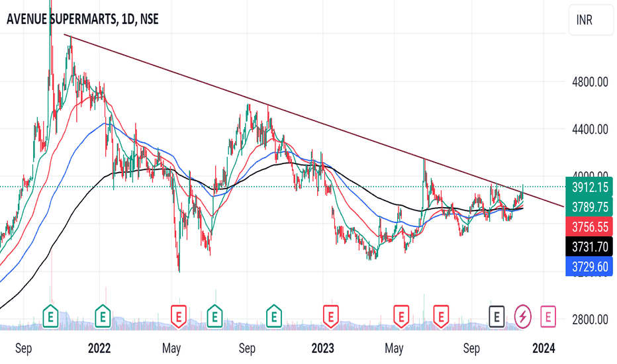This screenshot has width=617, height=364.
Task: Click the blue 3729.60 moving average label
Action: pyautogui.click(x=589, y=267)
